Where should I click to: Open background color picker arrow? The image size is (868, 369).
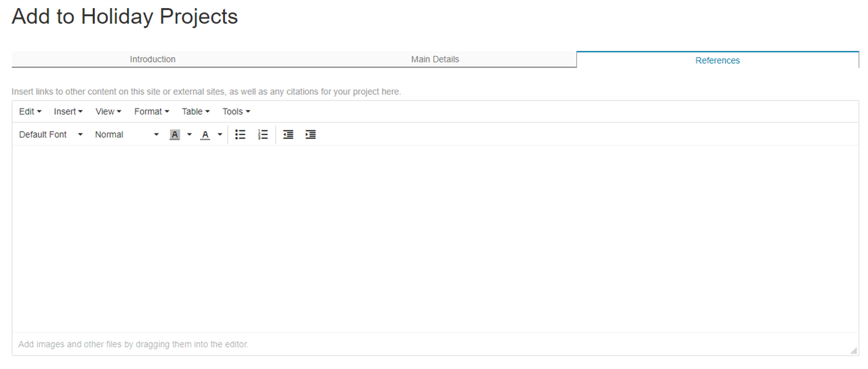point(189,134)
